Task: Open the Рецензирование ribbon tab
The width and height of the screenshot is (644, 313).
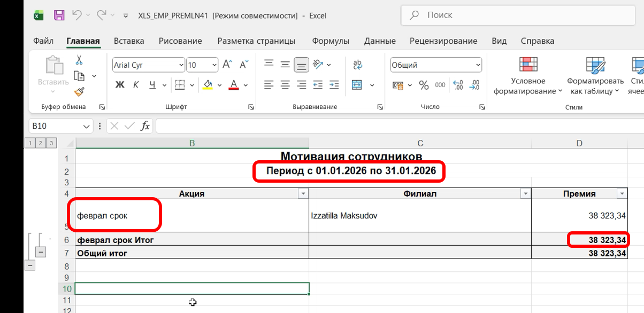Action: 443,41
